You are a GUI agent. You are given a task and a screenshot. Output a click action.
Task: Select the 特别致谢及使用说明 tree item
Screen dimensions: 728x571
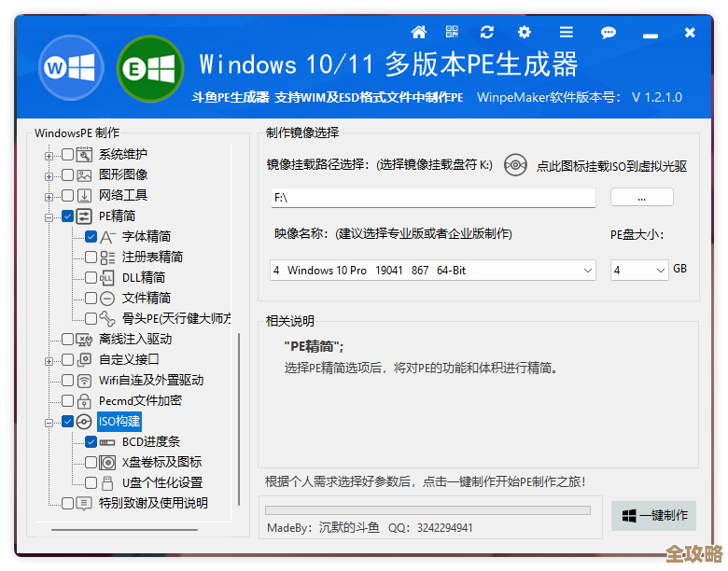(153, 503)
